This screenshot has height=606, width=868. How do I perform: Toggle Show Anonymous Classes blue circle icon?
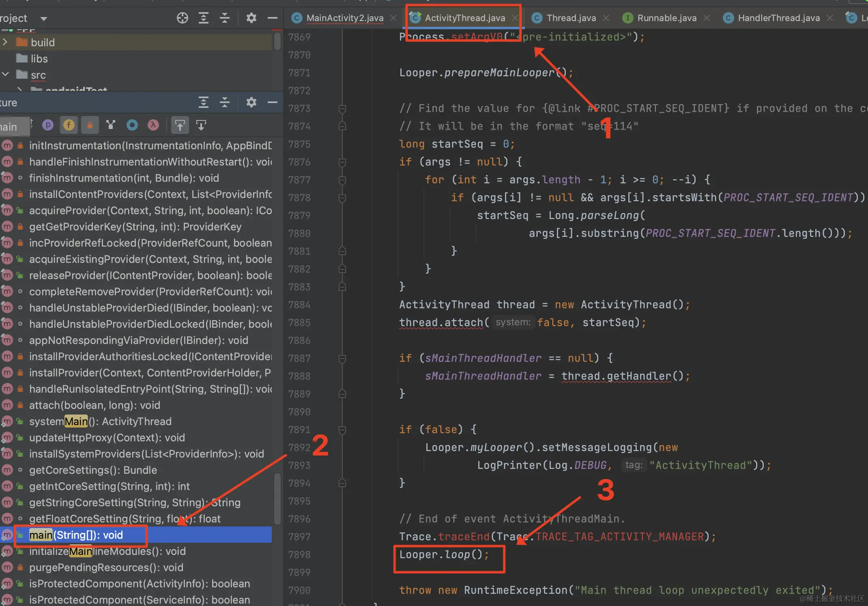click(x=132, y=125)
